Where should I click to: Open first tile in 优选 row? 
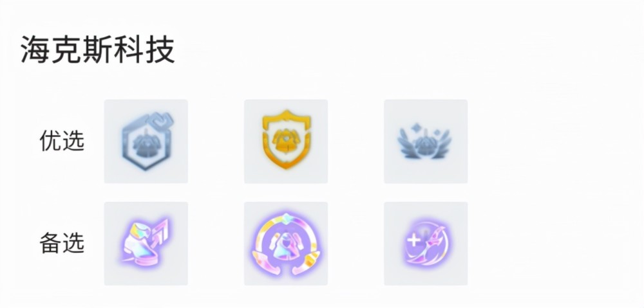click(x=146, y=141)
